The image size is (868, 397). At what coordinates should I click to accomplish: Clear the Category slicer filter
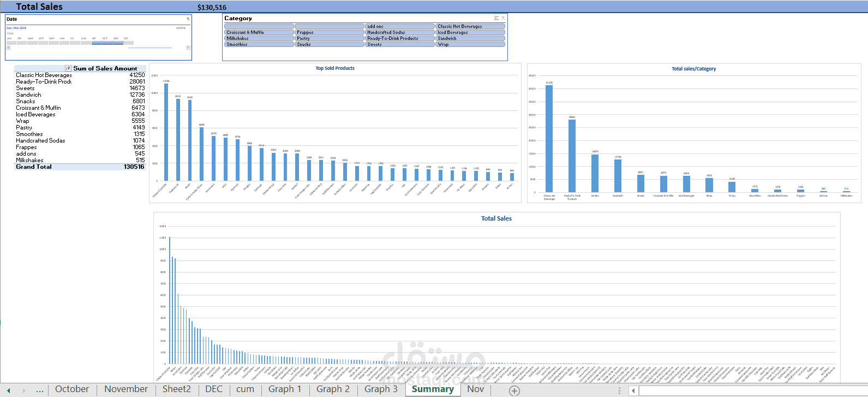coord(503,18)
